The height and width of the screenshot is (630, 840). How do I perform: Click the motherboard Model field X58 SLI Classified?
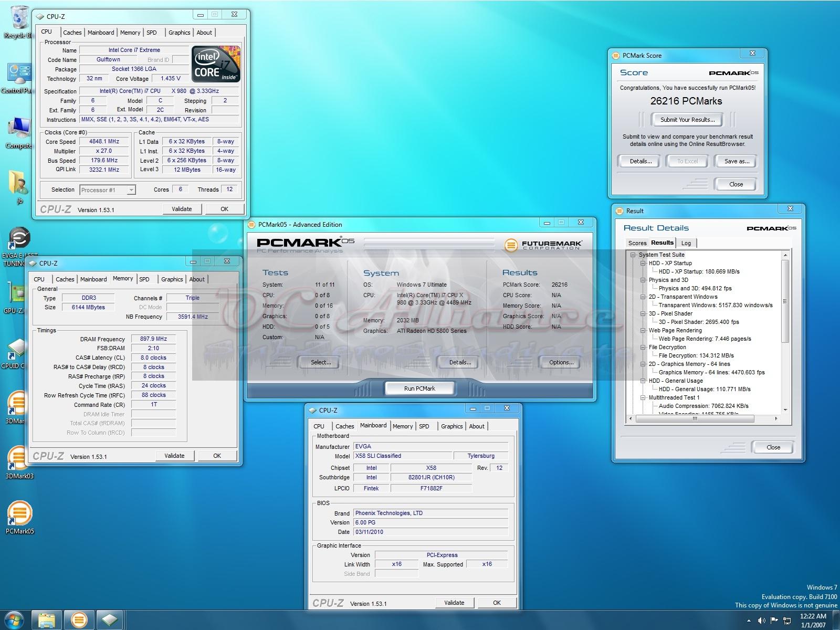tap(402, 456)
